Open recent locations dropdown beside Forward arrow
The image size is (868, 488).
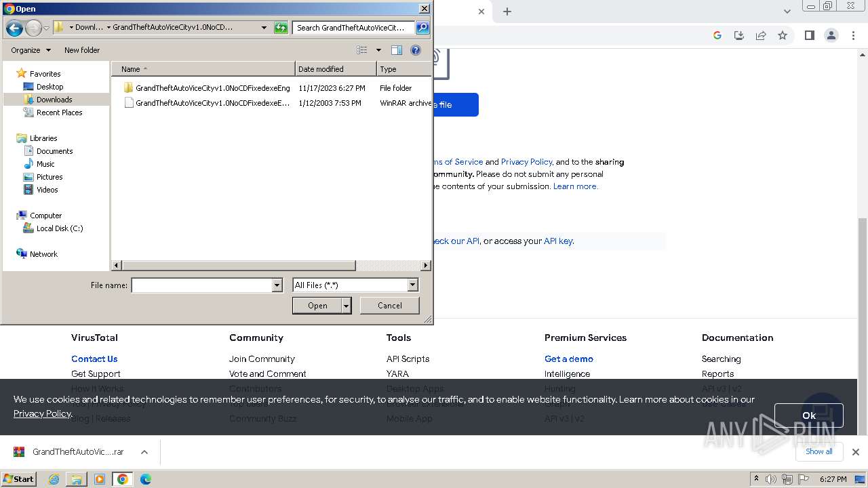click(46, 28)
